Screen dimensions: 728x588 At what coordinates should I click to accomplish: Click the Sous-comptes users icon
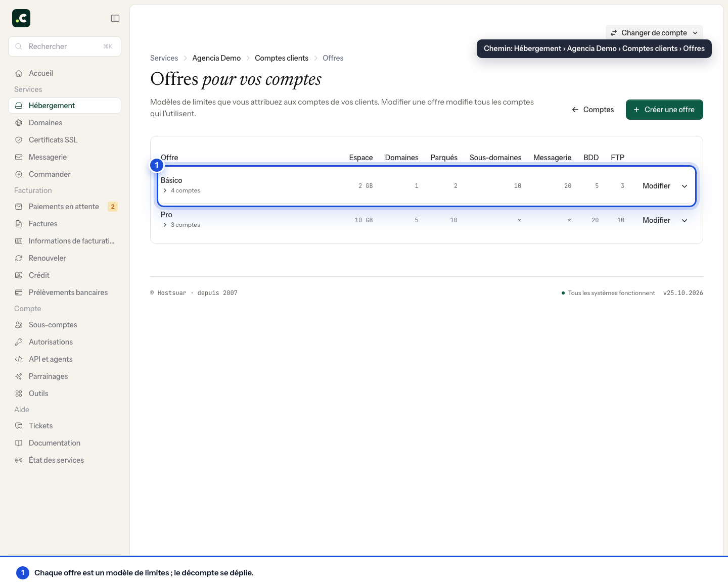pos(19,325)
